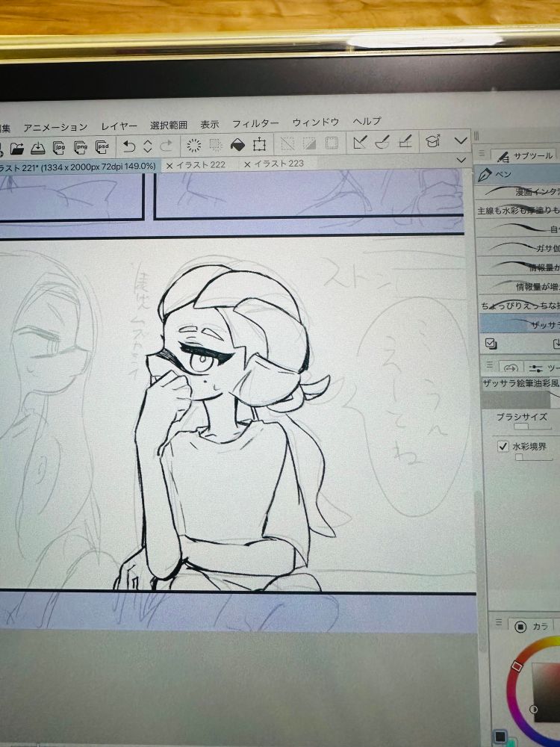The image size is (560, 747).
Task: Open the アニメーション menu
Action: click(x=56, y=127)
